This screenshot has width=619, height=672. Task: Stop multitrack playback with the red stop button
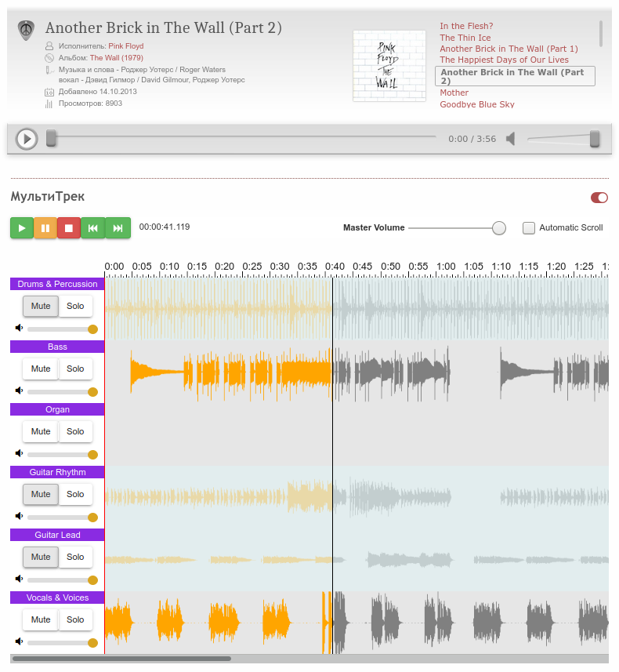[x=68, y=228]
